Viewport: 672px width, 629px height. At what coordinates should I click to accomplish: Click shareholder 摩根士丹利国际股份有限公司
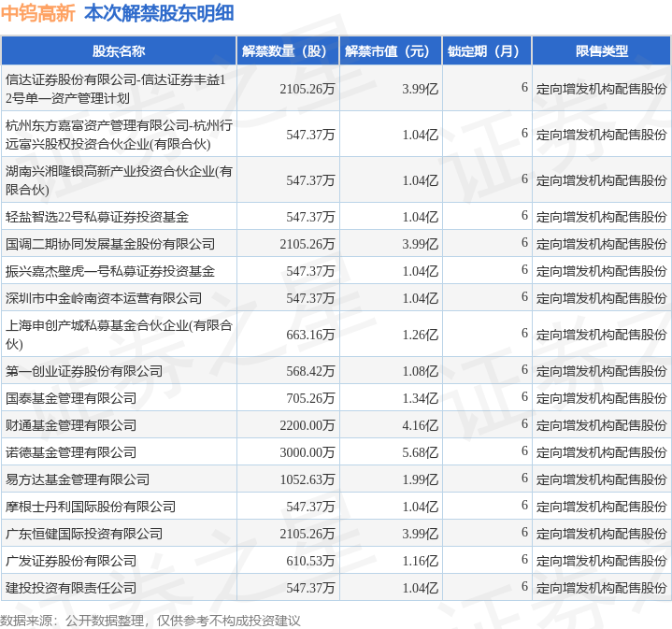pos(91,507)
